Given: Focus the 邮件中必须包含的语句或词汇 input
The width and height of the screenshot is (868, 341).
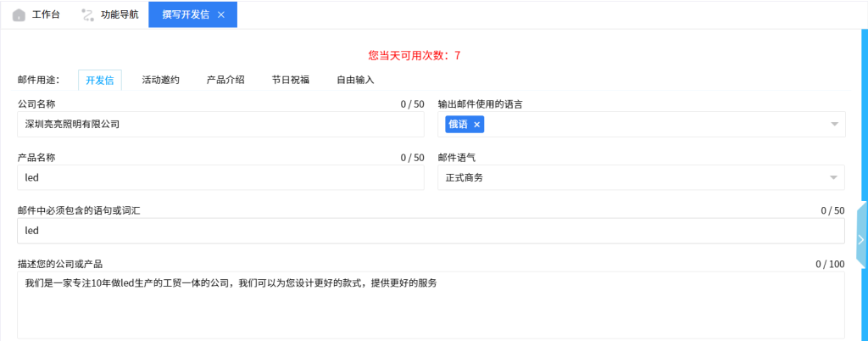Looking at the screenshot, I should 431,231.
